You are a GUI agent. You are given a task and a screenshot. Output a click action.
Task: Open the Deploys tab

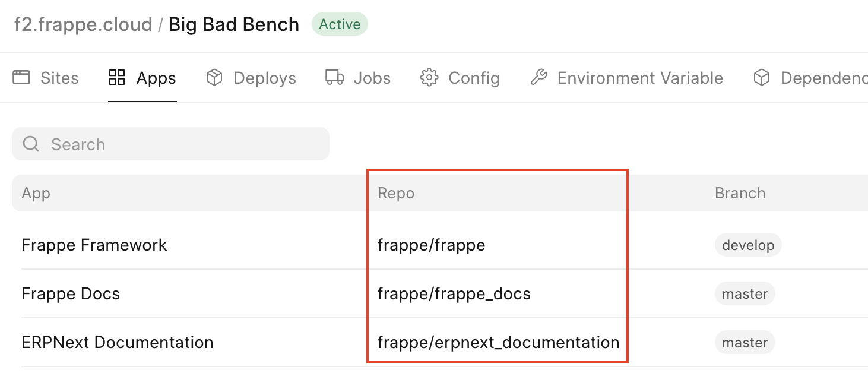[264, 78]
